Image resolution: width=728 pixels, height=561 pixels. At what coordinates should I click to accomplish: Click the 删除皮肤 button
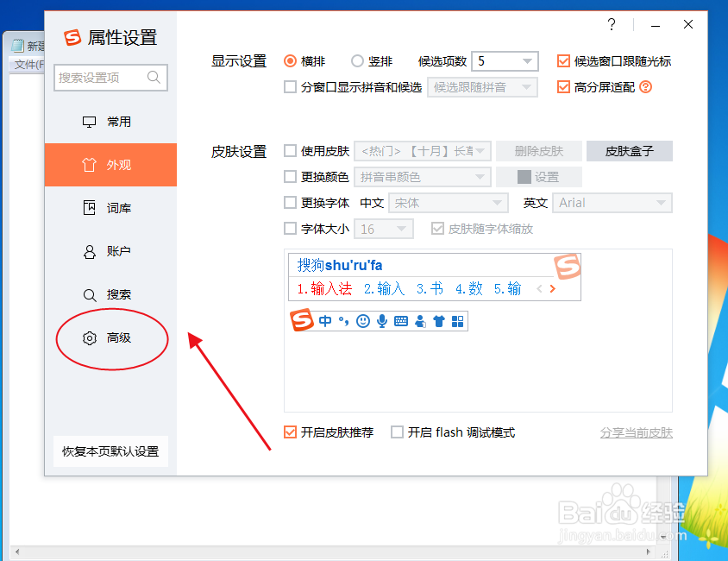click(538, 151)
